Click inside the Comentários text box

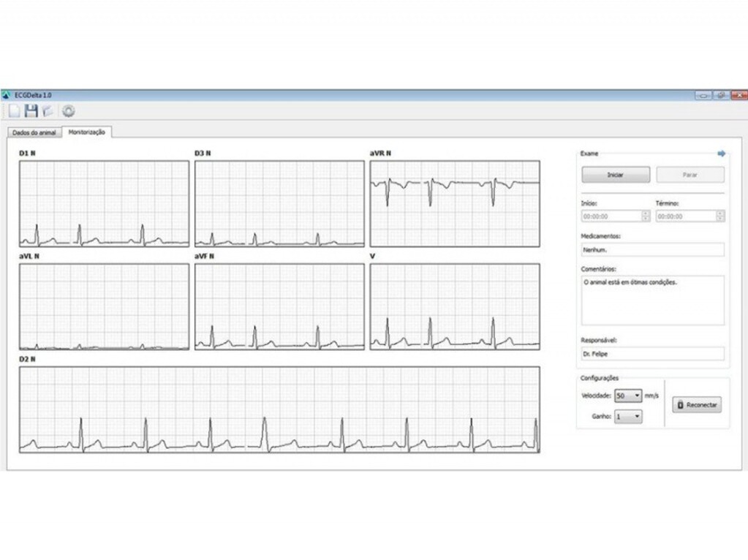click(x=652, y=300)
